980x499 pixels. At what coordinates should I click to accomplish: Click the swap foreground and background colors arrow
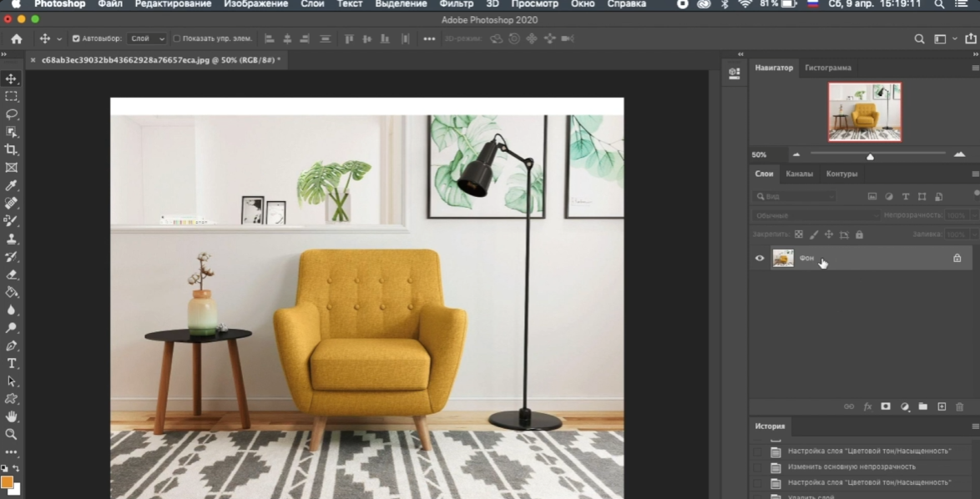(x=16, y=468)
